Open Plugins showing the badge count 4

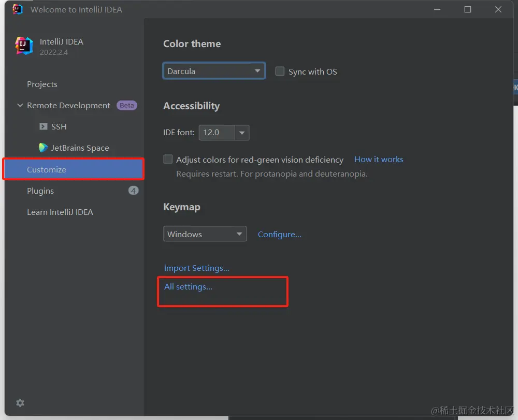point(40,191)
